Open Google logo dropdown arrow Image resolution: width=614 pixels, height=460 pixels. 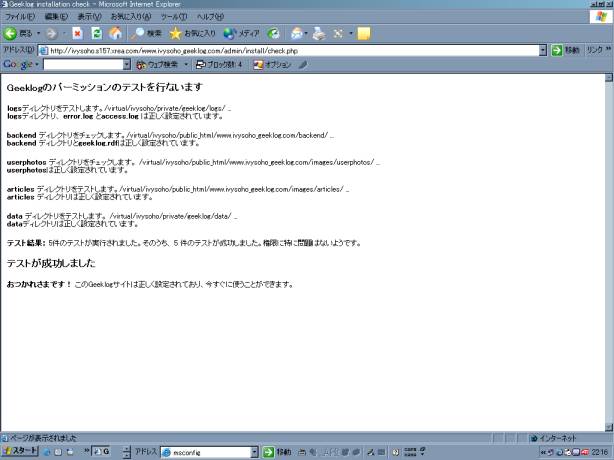click(37, 65)
